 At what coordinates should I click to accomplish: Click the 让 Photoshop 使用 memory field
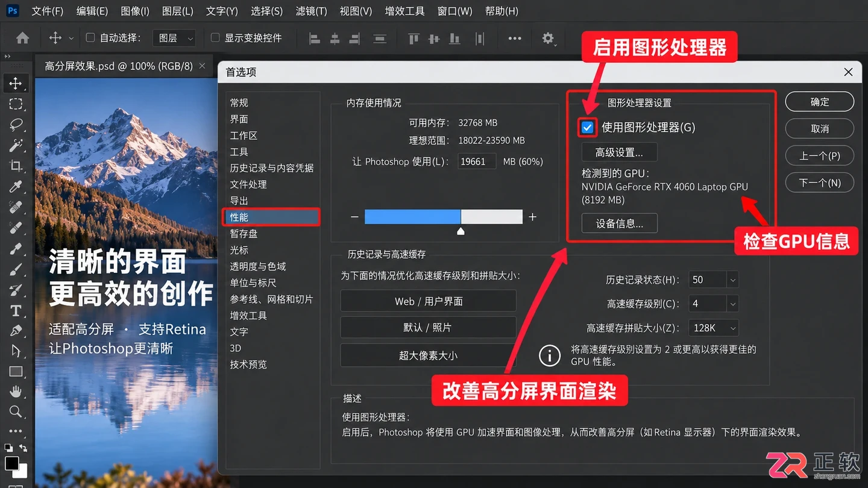point(477,161)
